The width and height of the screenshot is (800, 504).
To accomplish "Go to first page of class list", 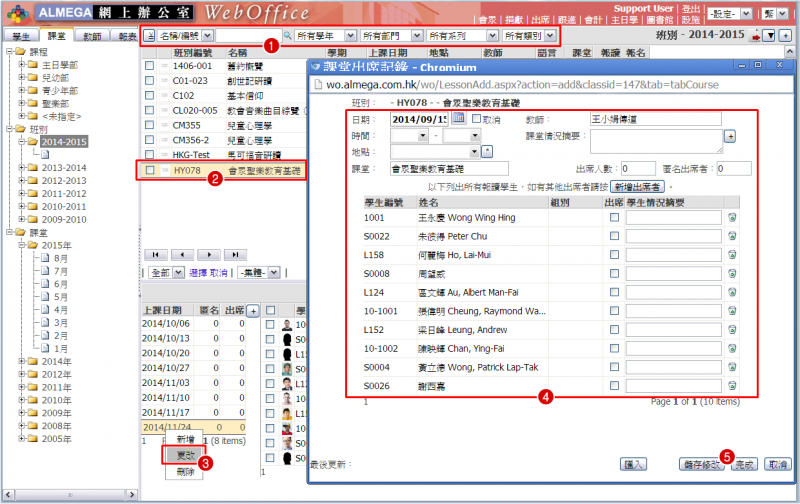I will coord(156,254).
